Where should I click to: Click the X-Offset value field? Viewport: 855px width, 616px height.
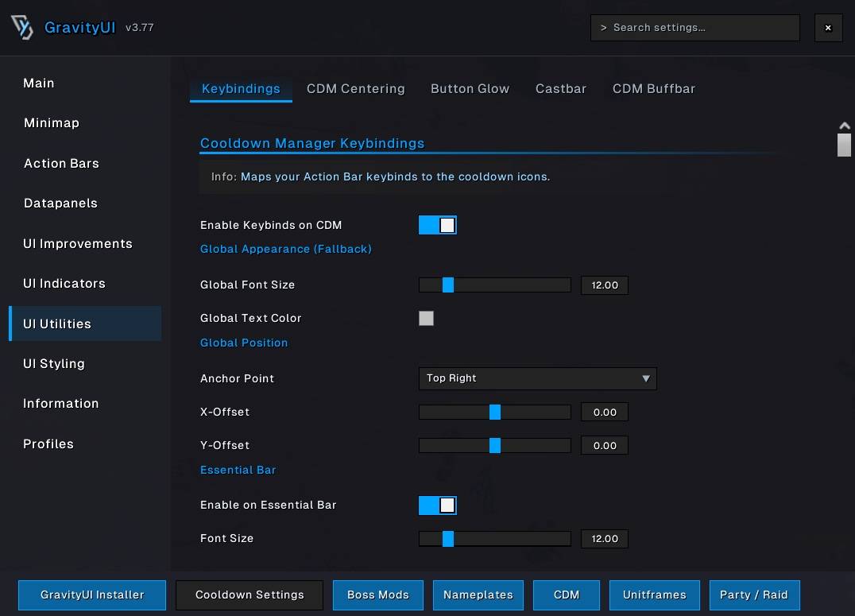[605, 412]
